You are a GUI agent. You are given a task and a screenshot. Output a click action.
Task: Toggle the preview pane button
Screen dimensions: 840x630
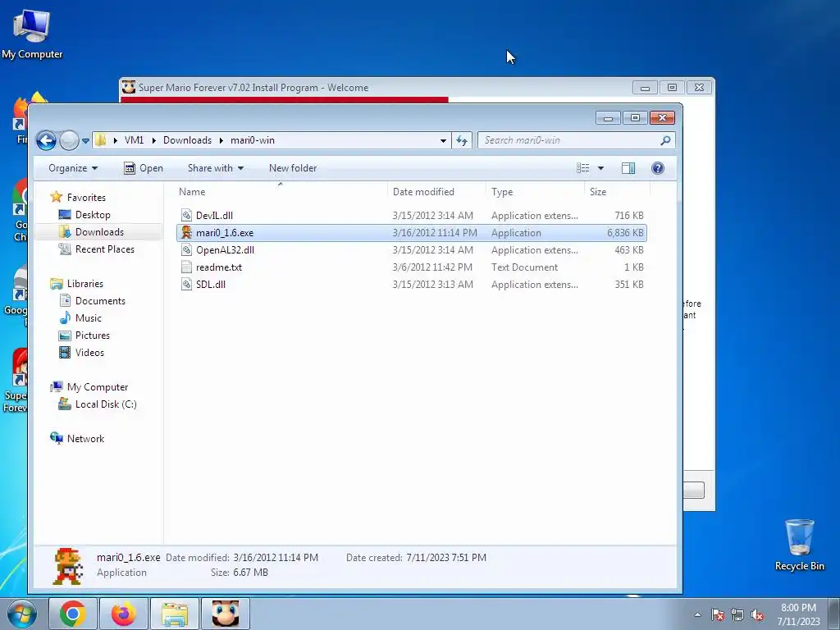(628, 168)
